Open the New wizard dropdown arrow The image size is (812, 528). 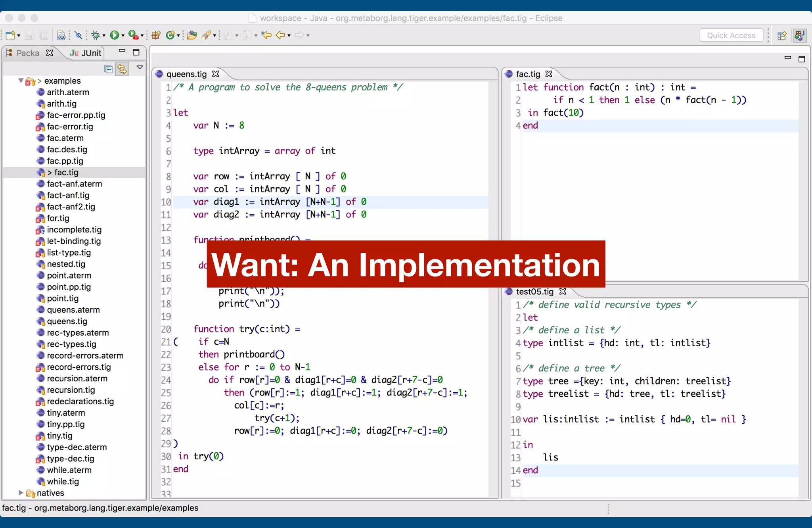click(x=19, y=36)
